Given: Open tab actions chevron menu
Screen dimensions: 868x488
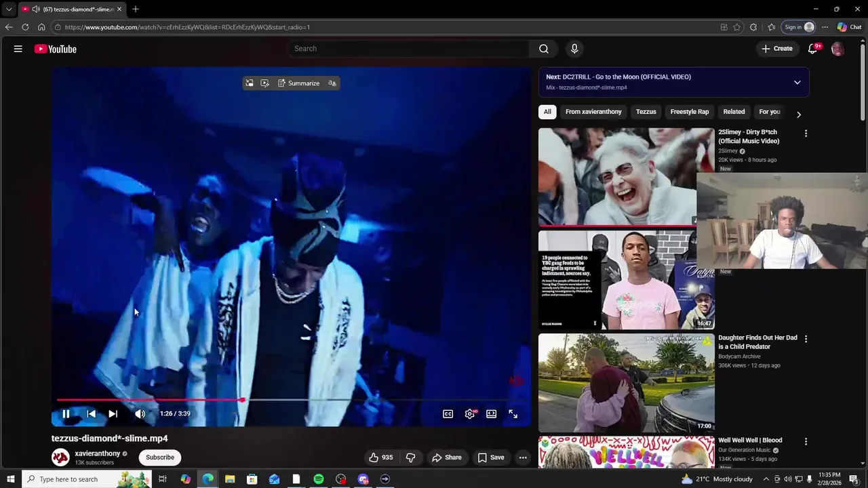Looking at the screenshot, I should [9, 9].
